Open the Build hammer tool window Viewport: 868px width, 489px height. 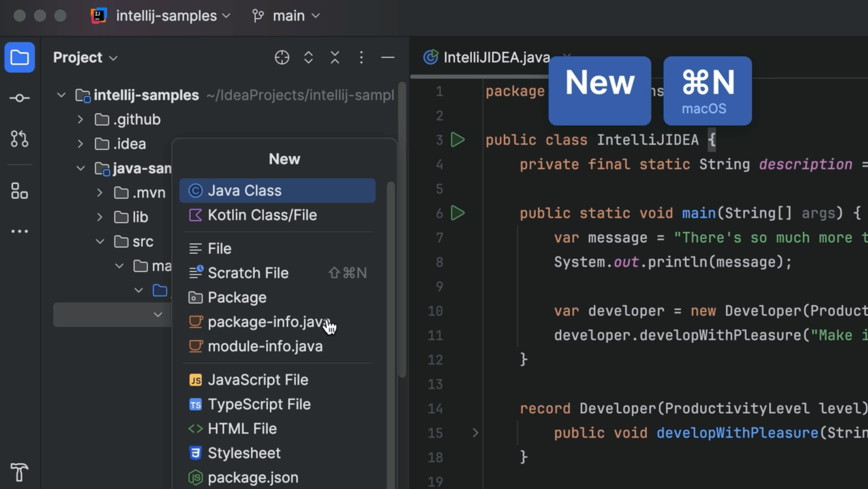(19, 472)
